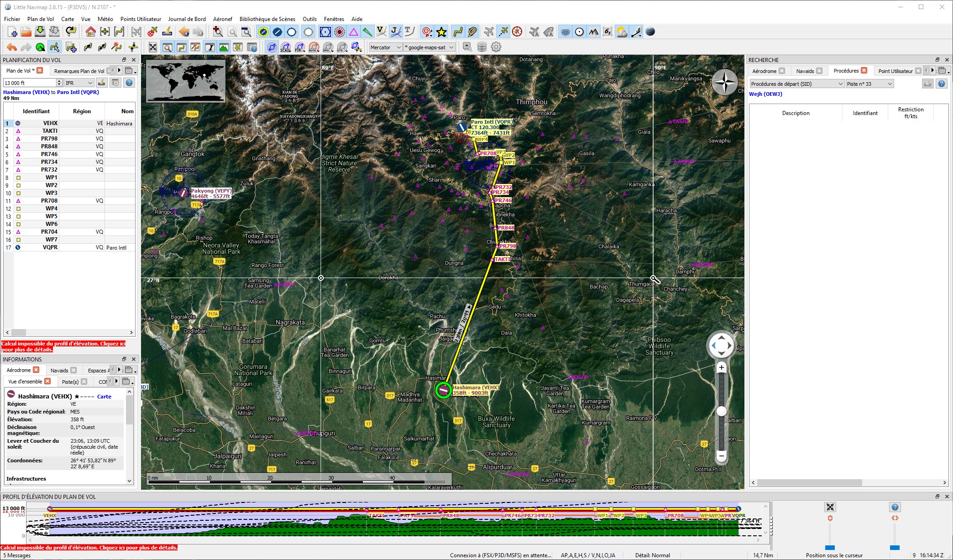
Task: Open the Mercator projection dropdown
Action: pos(385,47)
